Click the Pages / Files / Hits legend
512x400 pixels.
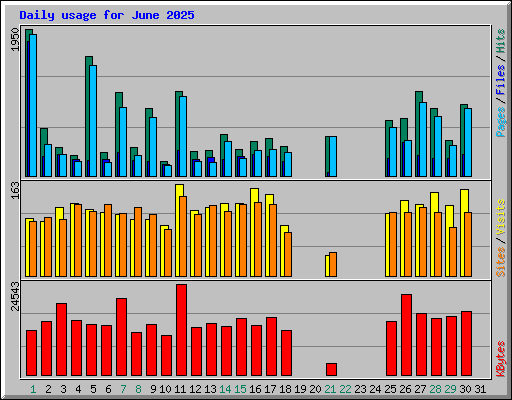[x=501, y=83]
